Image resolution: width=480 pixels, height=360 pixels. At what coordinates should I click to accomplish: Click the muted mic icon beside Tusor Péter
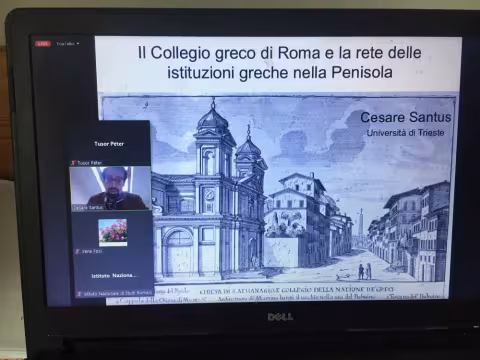tap(73, 163)
